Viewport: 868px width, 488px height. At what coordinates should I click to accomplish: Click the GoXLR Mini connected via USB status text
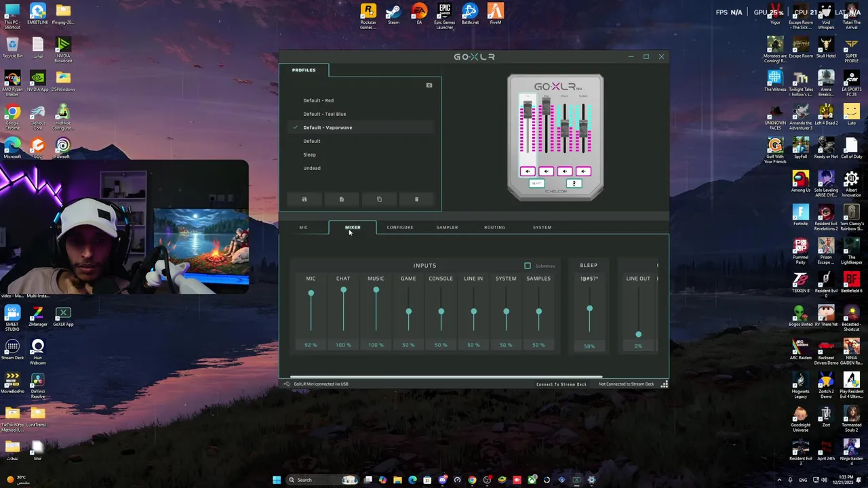321,384
